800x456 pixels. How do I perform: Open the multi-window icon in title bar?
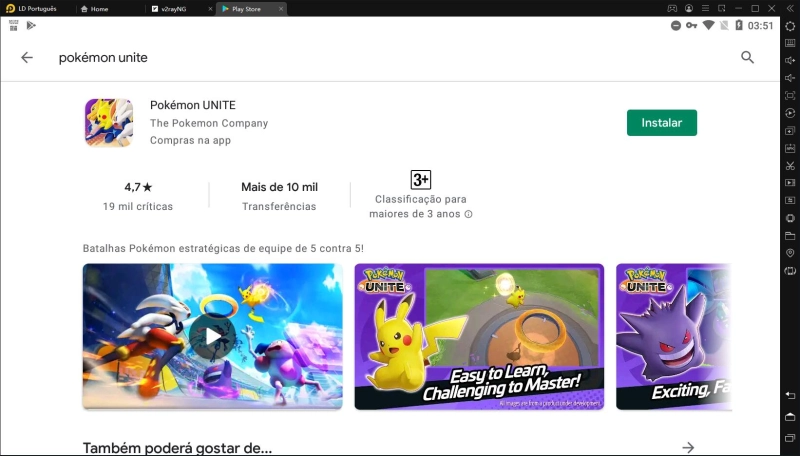coord(721,8)
